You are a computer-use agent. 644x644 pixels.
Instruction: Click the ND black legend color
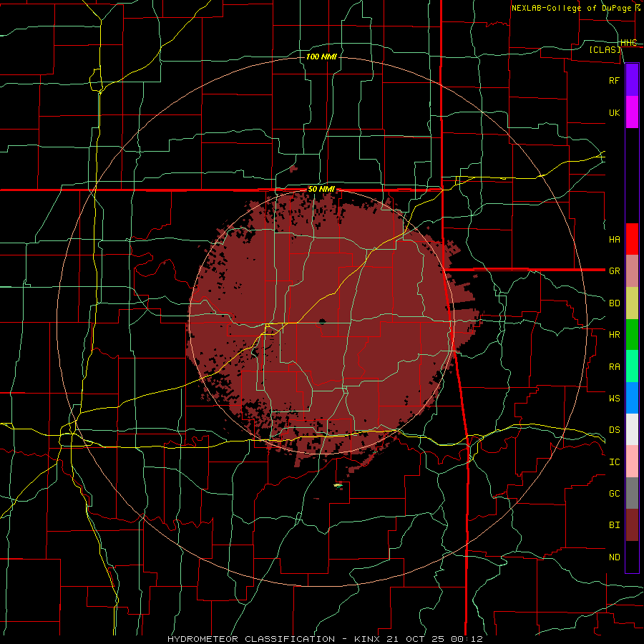[x=632, y=557]
